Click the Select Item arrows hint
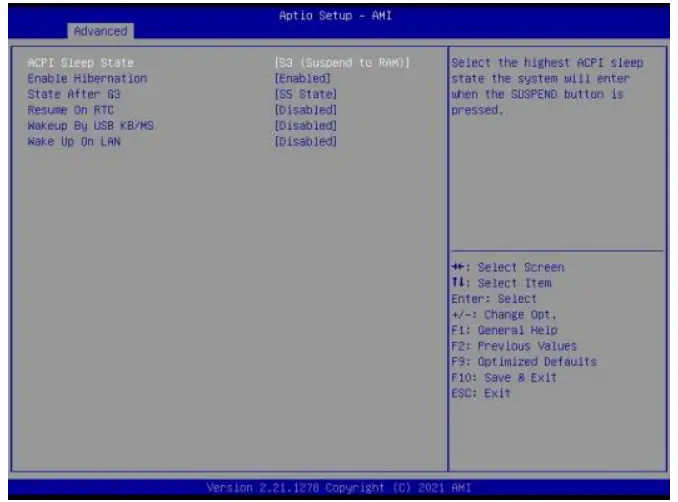 pos(502,283)
